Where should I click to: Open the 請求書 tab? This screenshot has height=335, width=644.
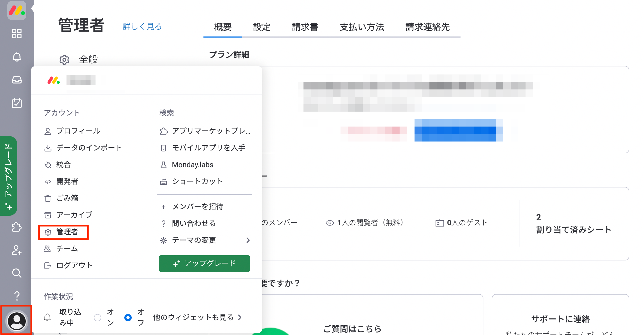(305, 27)
